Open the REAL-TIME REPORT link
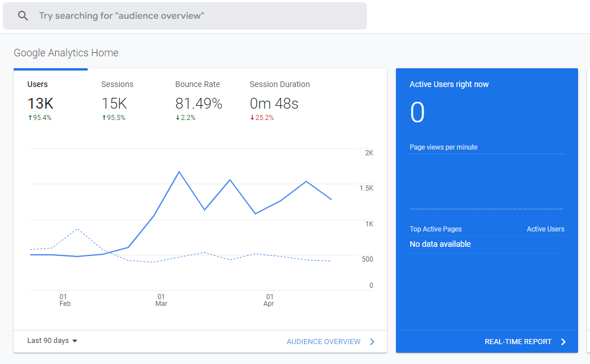The width and height of the screenshot is (590, 364). [518, 341]
